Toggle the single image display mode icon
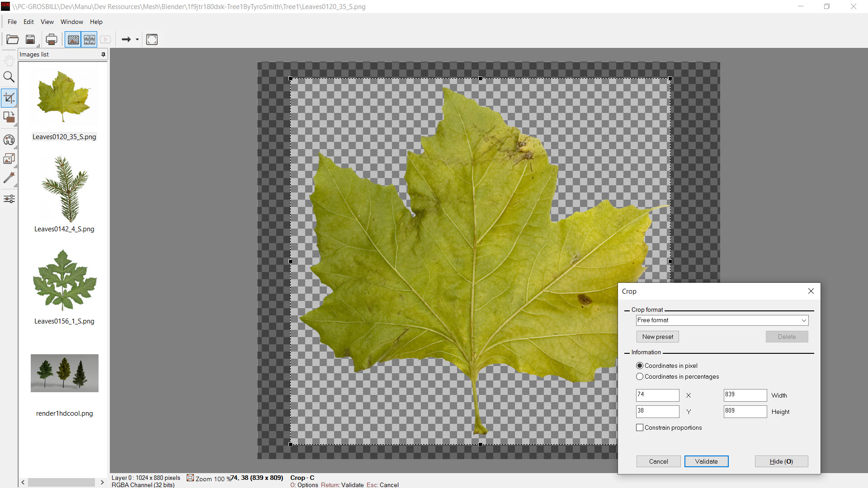This screenshot has width=868, height=488. point(73,39)
